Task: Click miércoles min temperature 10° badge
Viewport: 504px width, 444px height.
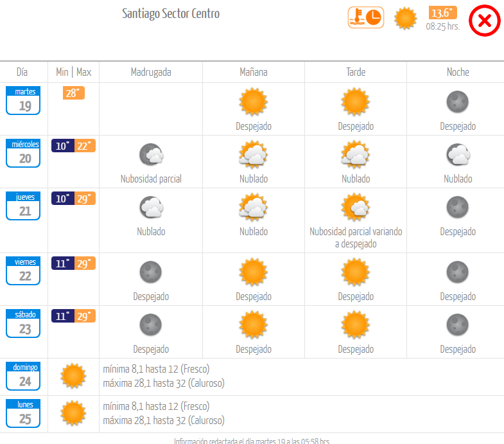Action: 63,146
